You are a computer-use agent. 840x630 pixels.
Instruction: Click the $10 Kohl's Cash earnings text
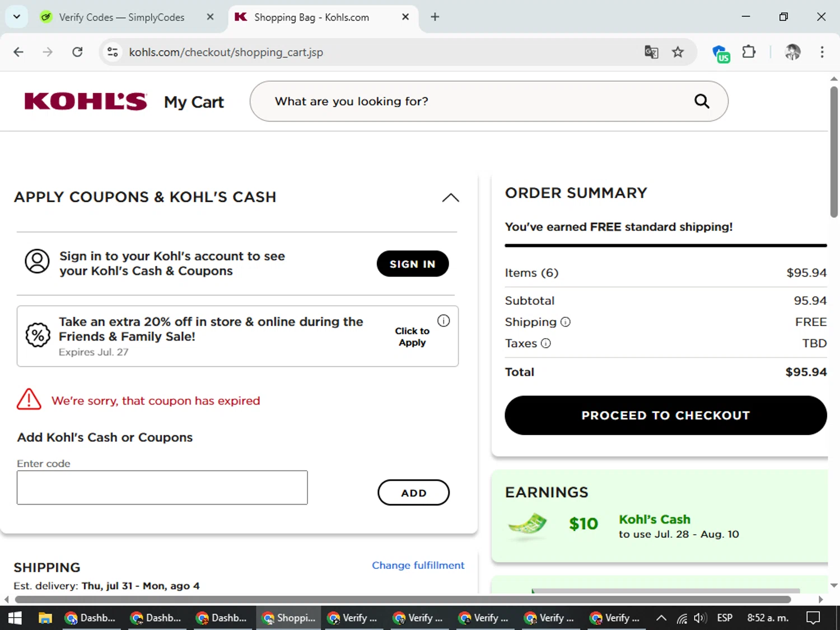(584, 524)
